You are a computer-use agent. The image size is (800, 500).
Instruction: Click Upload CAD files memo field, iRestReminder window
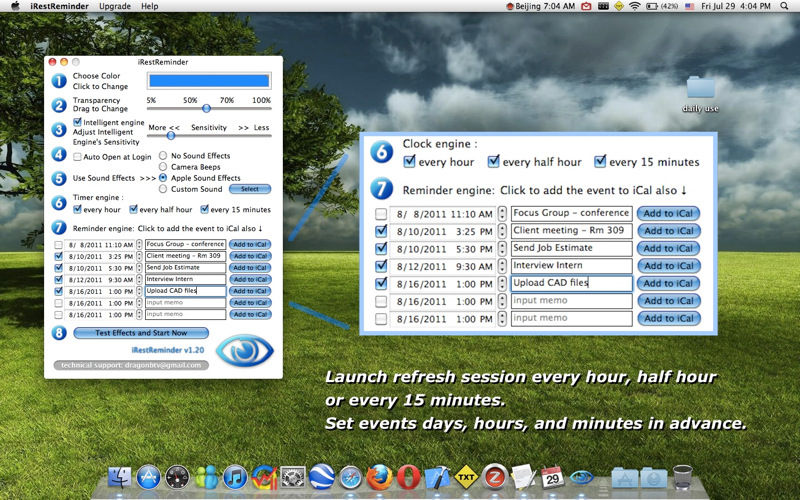[185, 291]
